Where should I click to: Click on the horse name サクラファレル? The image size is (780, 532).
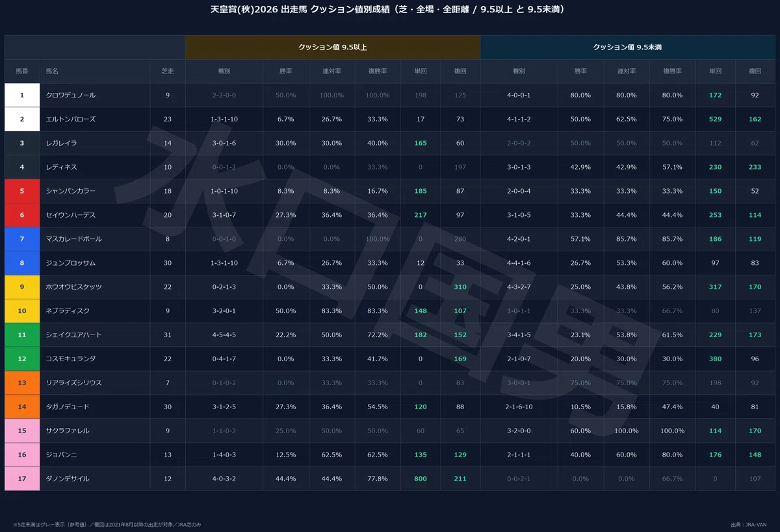(68, 431)
